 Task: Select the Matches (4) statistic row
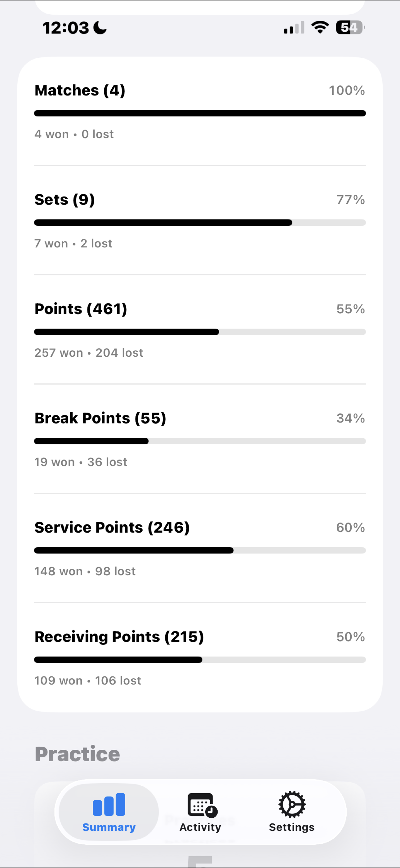pos(200,111)
